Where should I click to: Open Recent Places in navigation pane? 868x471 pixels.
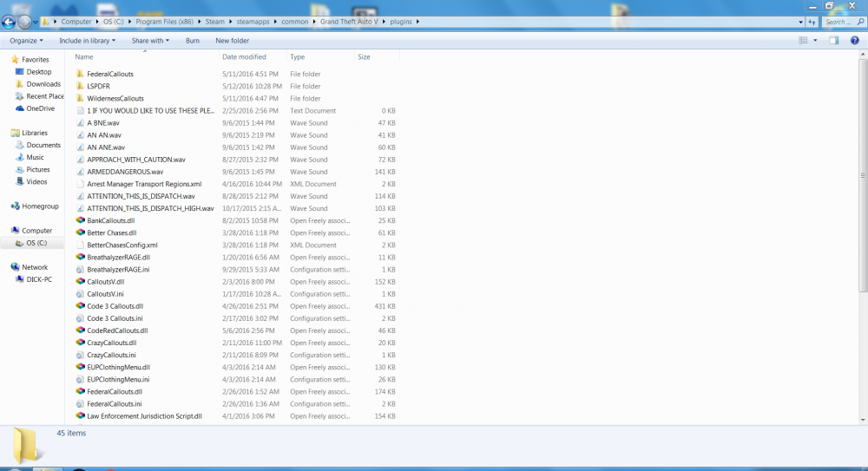tap(44, 96)
